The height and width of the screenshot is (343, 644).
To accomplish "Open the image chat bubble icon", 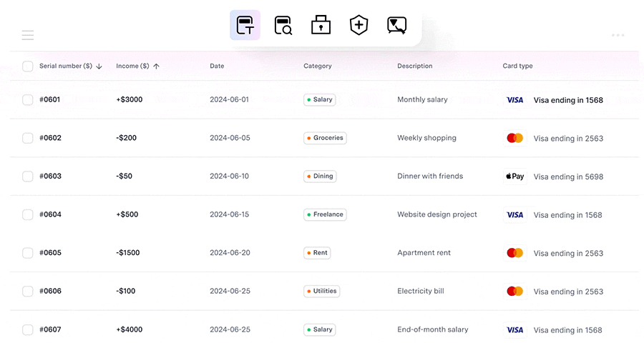I will (x=396, y=26).
